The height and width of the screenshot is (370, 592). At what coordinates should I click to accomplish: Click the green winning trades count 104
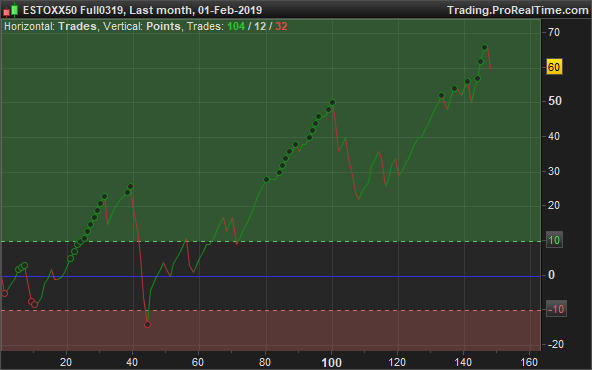click(236, 26)
